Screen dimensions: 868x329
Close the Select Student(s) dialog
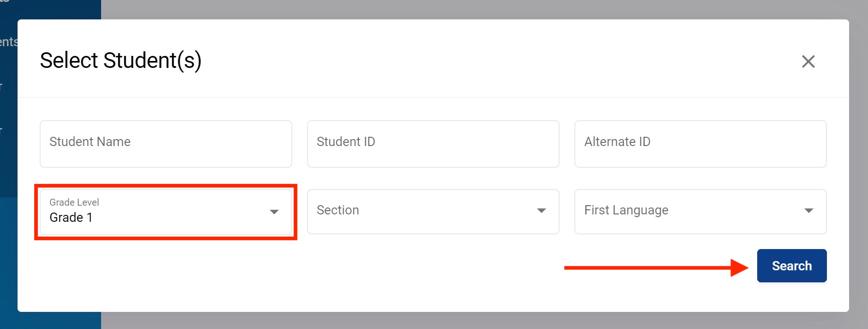(x=808, y=61)
